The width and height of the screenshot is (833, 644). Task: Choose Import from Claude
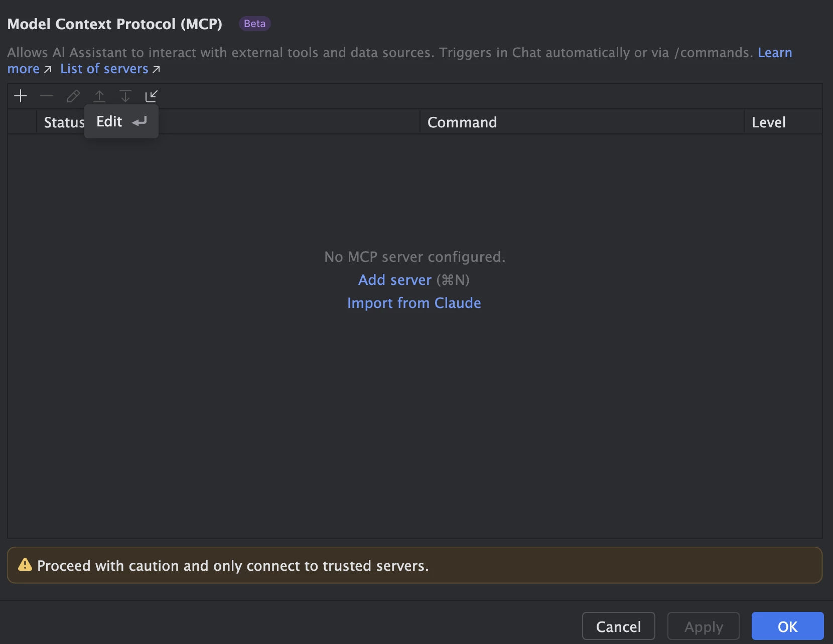click(x=414, y=303)
